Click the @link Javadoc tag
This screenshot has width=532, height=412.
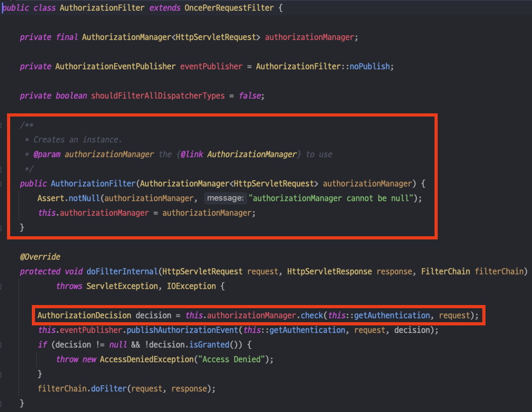pos(192,154)
